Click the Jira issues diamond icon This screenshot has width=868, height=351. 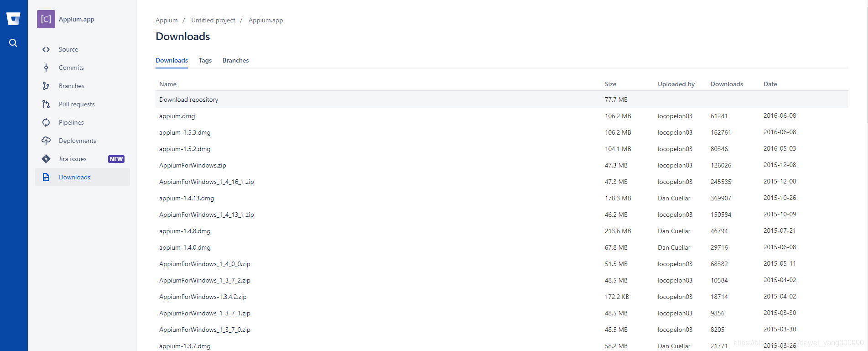tap(46, 159)
